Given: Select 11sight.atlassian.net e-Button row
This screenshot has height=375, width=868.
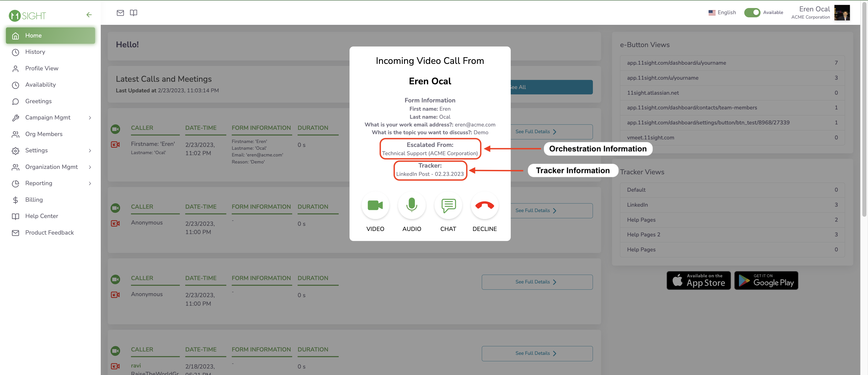Looking at the screenshot, I should [732, 93].
